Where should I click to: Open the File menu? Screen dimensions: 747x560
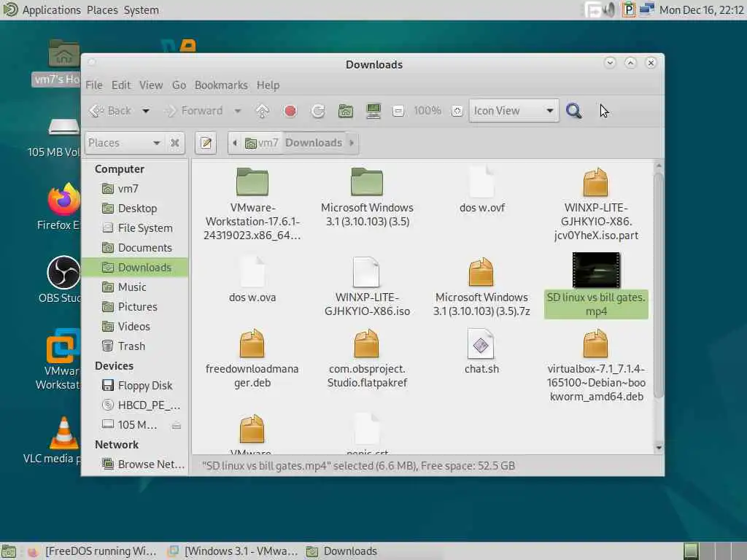(94, 85)
